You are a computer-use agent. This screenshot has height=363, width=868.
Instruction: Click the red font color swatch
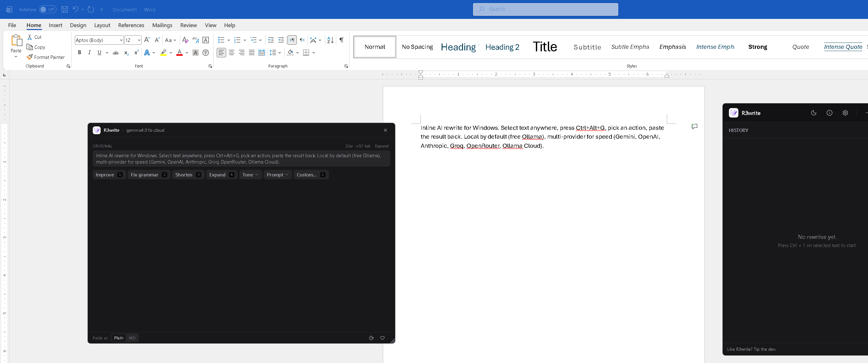click(x=179, y=53)
